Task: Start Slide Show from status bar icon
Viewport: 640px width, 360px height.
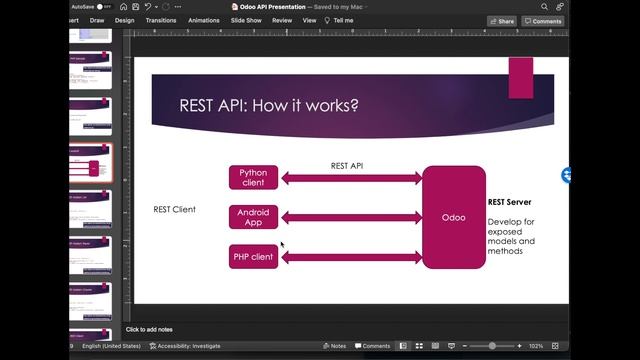Action: 451,346
